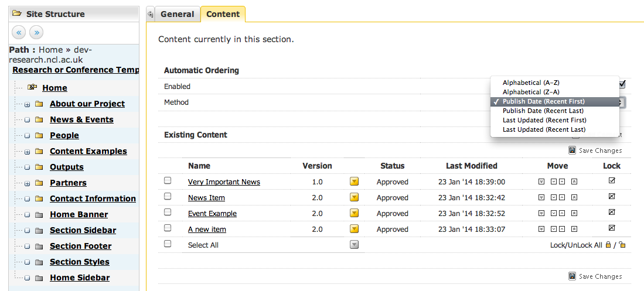Open the yellow action dropdown for Event Example
The width and height of the screenshot is (644, 291).
[354, 214]
